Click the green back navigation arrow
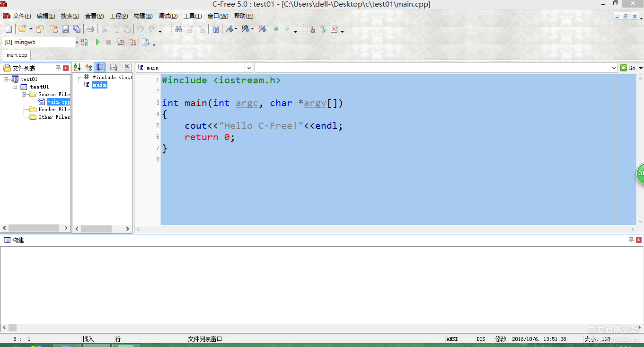The image size is (644, 347). (276, 29)
